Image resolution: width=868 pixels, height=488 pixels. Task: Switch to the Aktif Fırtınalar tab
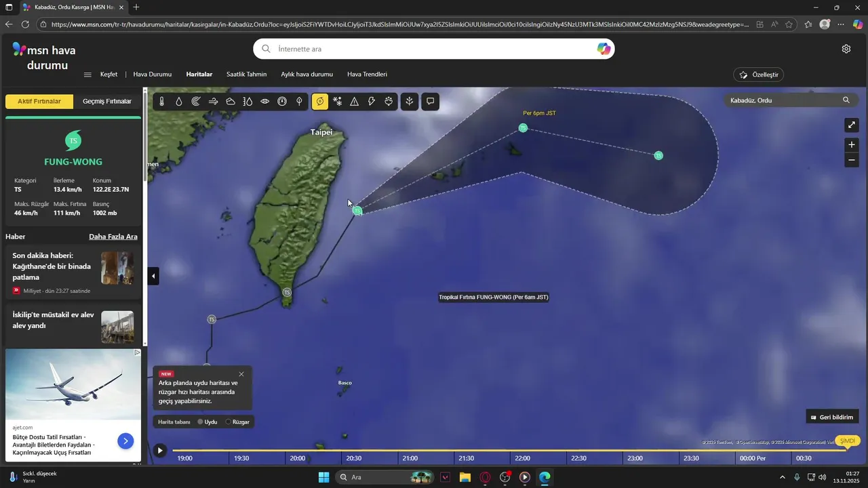point(39,101)
